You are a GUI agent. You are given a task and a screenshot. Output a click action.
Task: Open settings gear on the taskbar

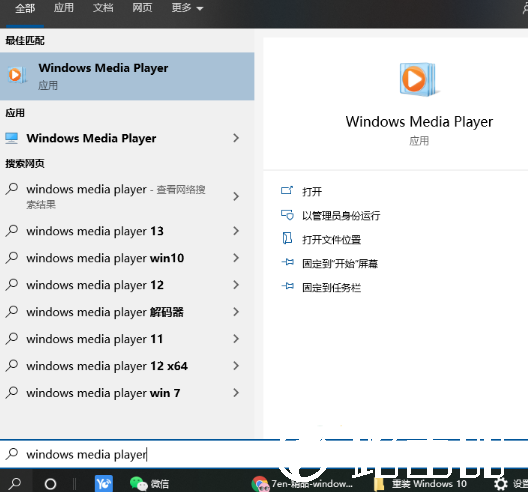click(x=501, y=484)
